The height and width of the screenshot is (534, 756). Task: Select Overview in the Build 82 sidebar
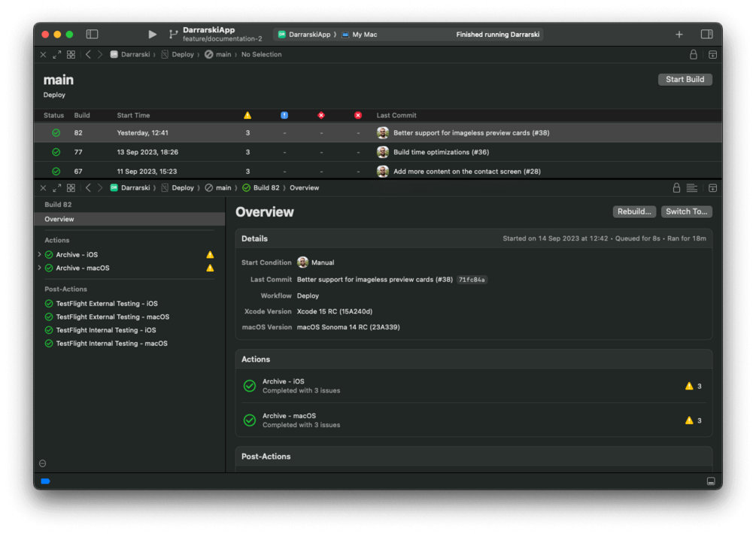tap(129, 219)
